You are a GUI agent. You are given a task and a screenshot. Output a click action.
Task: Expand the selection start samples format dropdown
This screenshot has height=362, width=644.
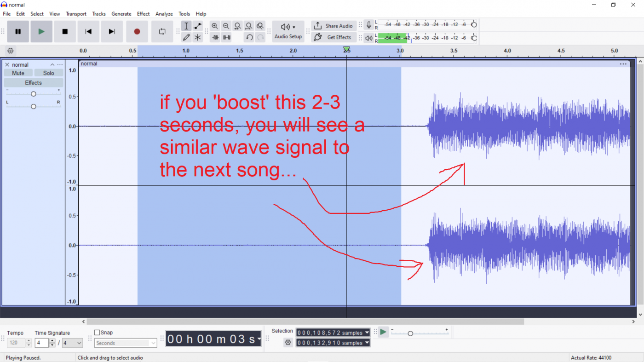(367, 333)
